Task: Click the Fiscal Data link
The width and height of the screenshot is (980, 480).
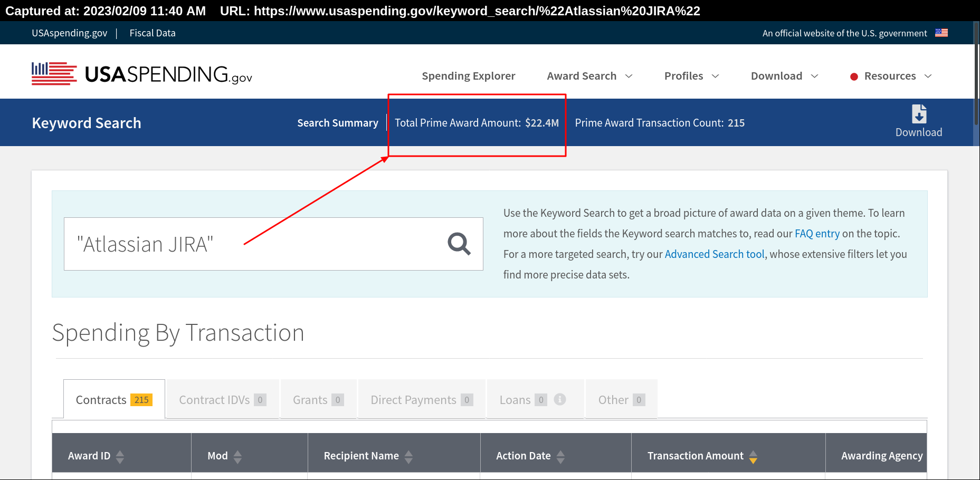Action: [153, 33]
